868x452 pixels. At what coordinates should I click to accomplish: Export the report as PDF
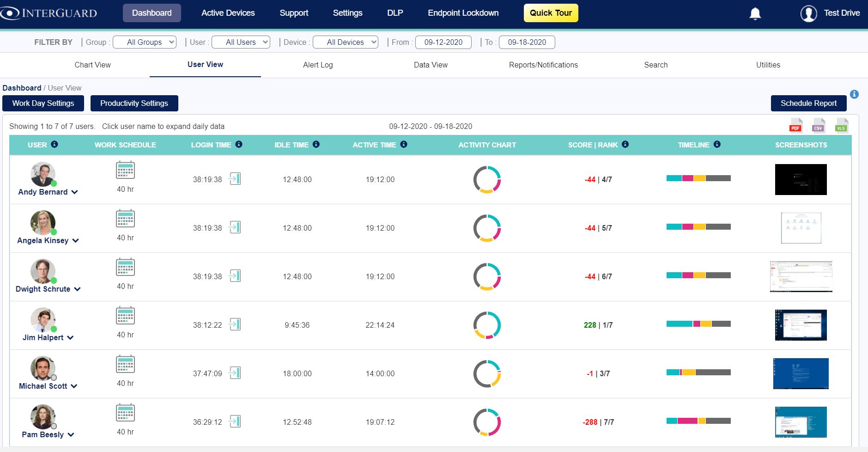[x=795, y=126]
